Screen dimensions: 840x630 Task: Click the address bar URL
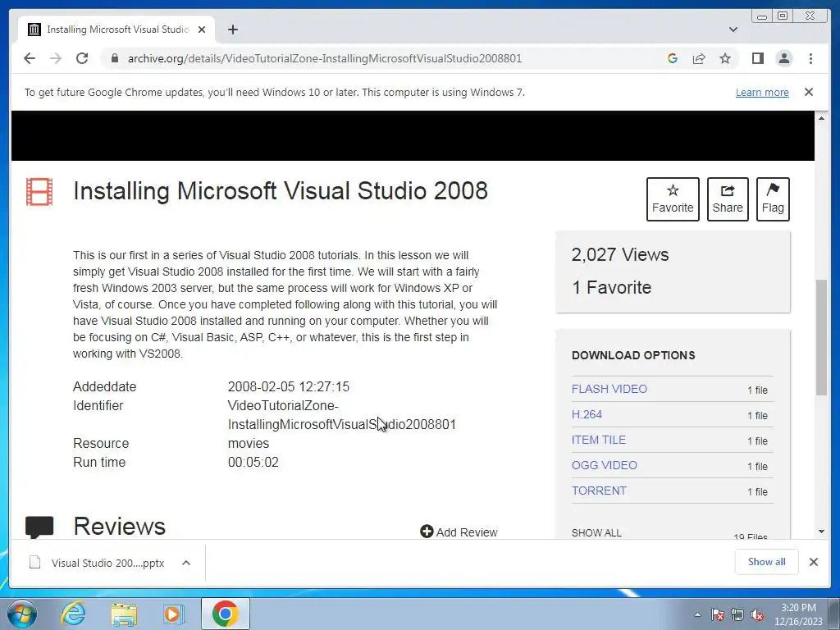coord(325,58)
